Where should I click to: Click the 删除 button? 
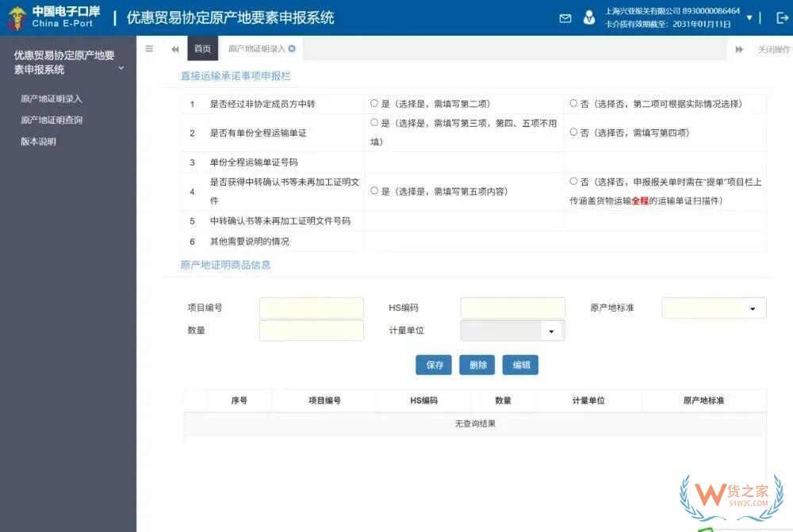click(x=477, y=365)
